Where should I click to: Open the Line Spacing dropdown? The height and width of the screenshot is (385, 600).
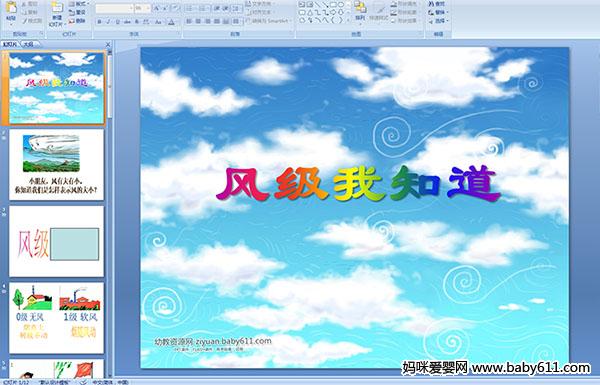(237, 8)
